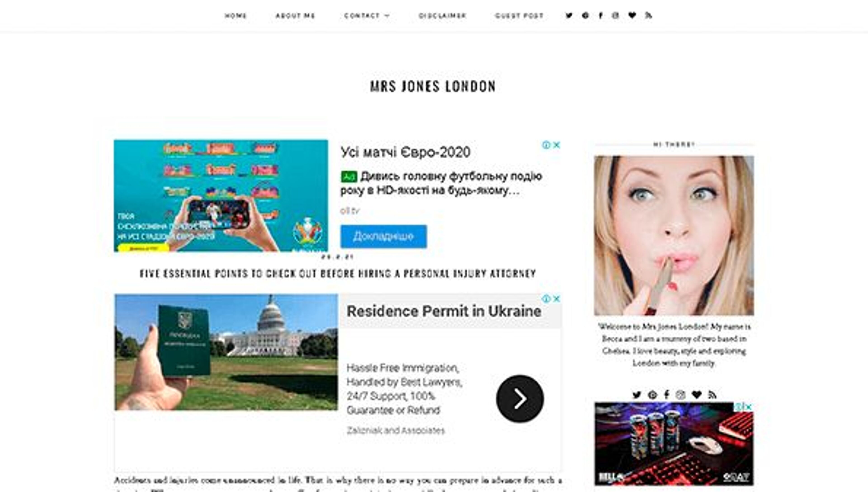868x492 pixels.
Task: Open the About Me page
Action: (296, 15)
